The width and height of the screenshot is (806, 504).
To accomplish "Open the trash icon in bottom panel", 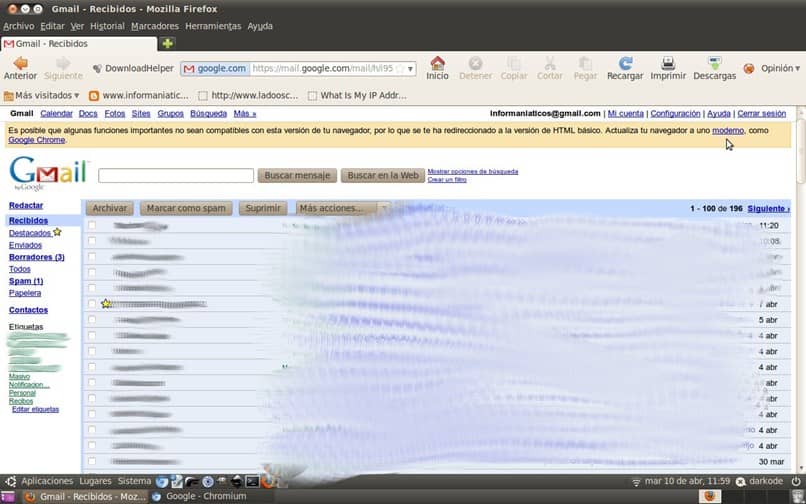I will tap(797, 496).
